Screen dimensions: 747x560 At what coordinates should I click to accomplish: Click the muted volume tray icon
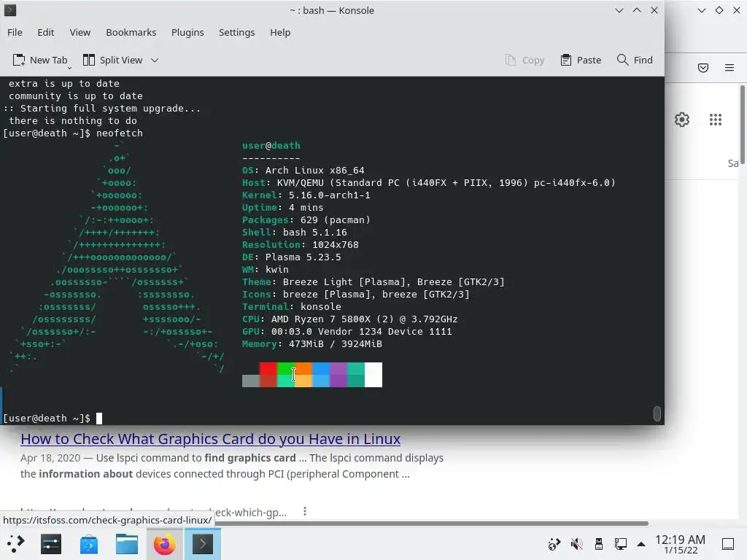(x=576, y=544)
